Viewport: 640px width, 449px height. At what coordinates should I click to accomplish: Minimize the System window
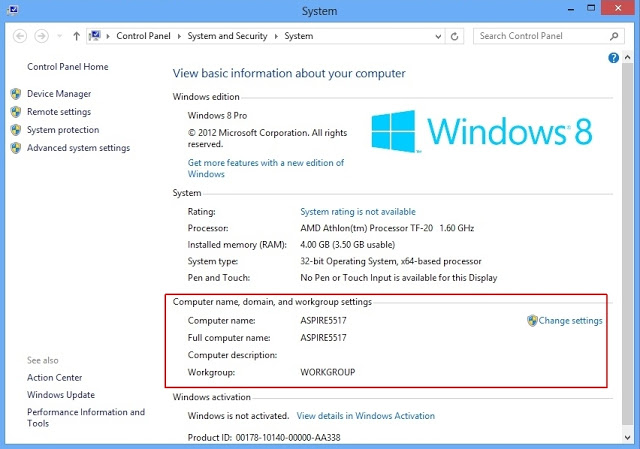[571, 9]
